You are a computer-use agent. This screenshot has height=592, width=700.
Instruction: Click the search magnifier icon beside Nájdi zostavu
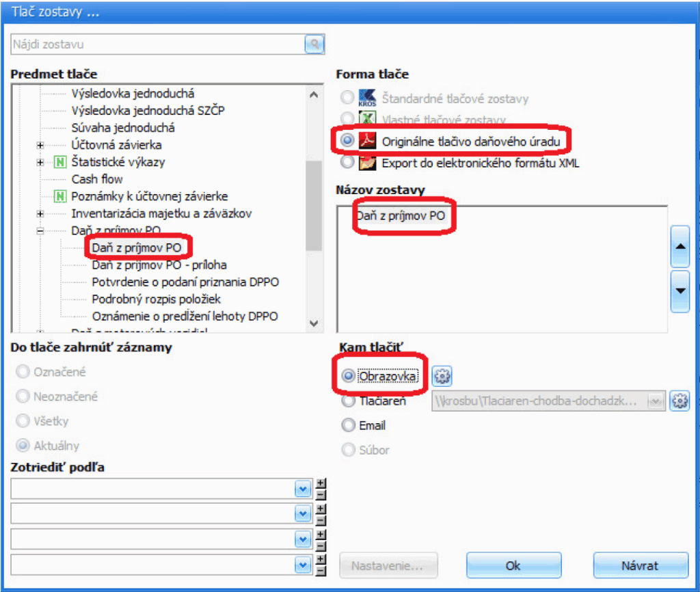(x=314, y=44)
